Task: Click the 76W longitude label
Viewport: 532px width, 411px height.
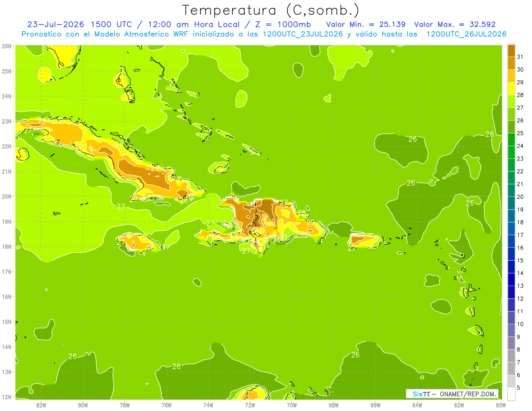Action: (x=166, y=404)
